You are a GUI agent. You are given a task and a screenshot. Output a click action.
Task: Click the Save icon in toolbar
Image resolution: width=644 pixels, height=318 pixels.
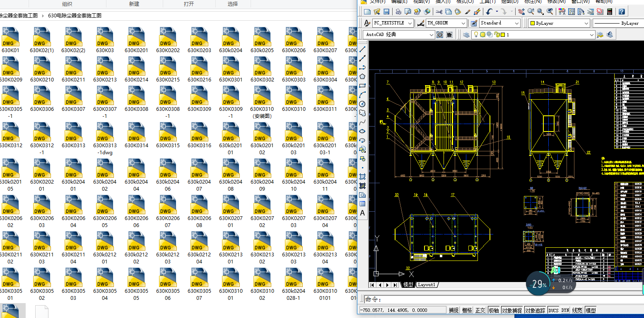(x=386, y=12)
